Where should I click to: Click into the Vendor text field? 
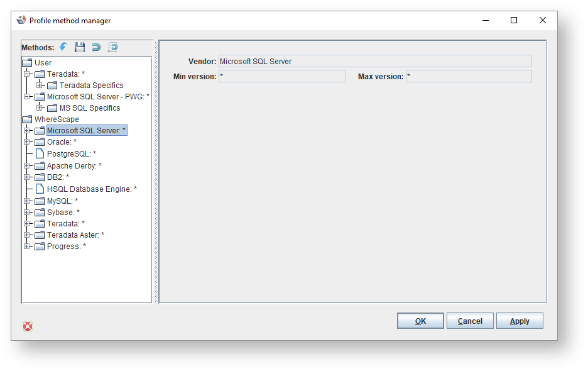[x=375, y=61]
